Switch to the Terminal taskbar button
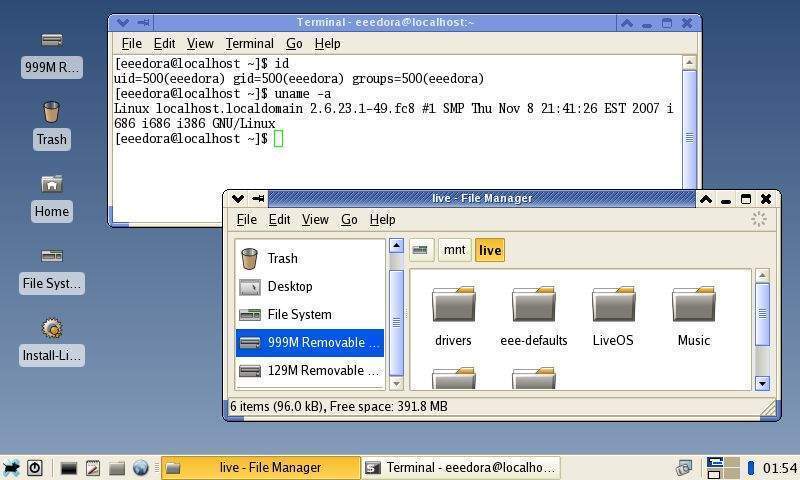Image resolution: width=800 pixels, height=480 pixels. pos(460,467)
